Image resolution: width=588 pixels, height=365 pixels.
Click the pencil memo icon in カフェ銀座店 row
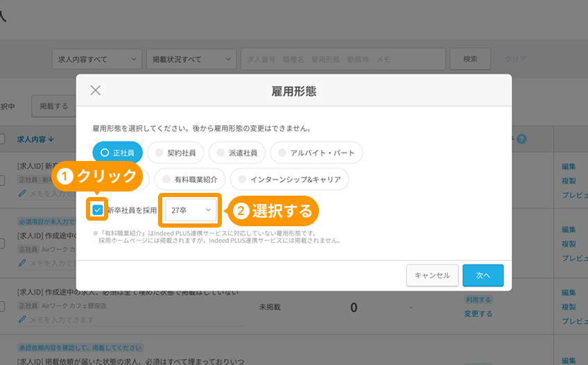point(22,319)
